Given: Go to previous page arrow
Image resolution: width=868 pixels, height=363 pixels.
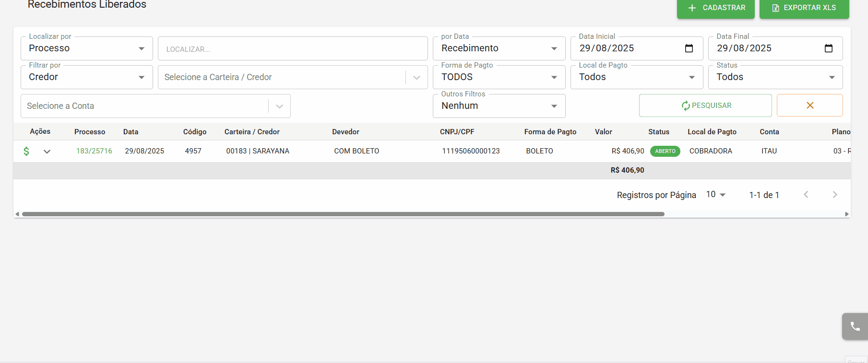Looking at the screenshot, I should point(806,195).
